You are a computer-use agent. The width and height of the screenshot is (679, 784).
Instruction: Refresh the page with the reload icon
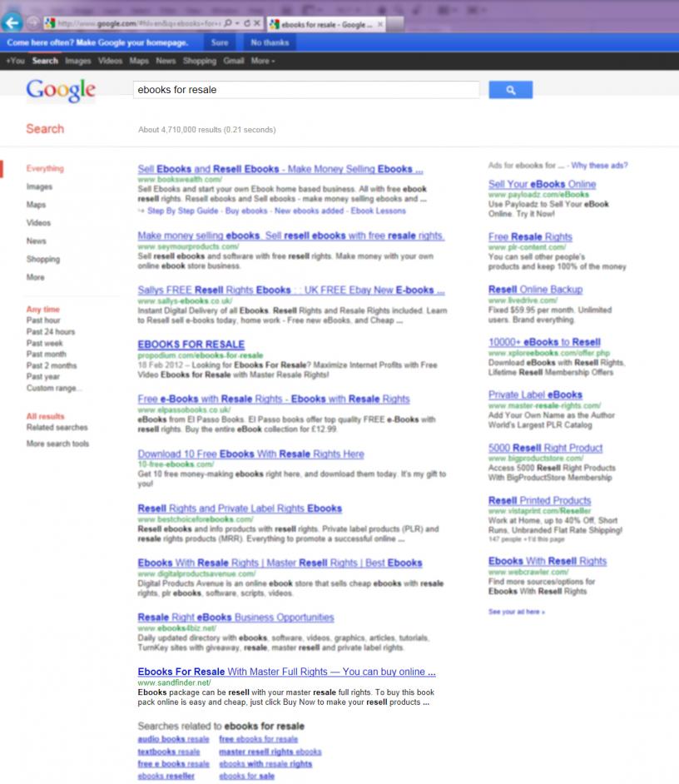point(247,23)
